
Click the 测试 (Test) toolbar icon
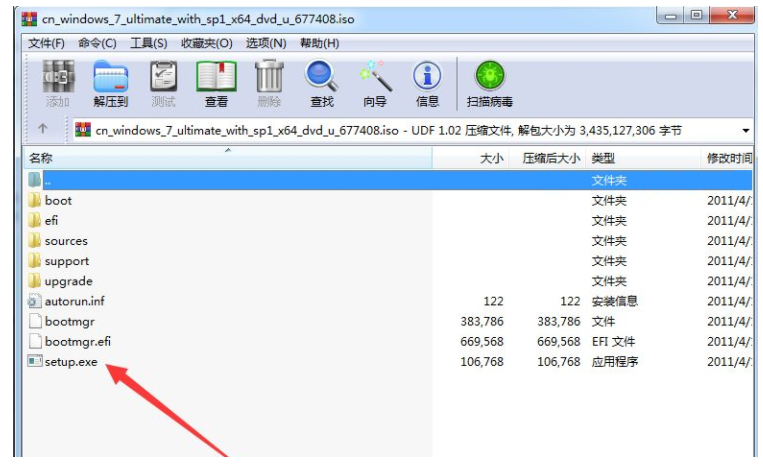pyautogui.click(x=164, y=76)
